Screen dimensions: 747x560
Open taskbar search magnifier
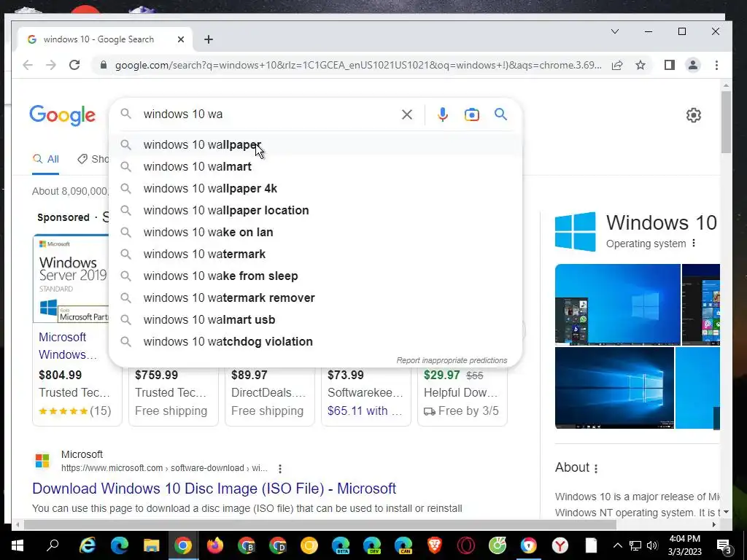[53, 545]
